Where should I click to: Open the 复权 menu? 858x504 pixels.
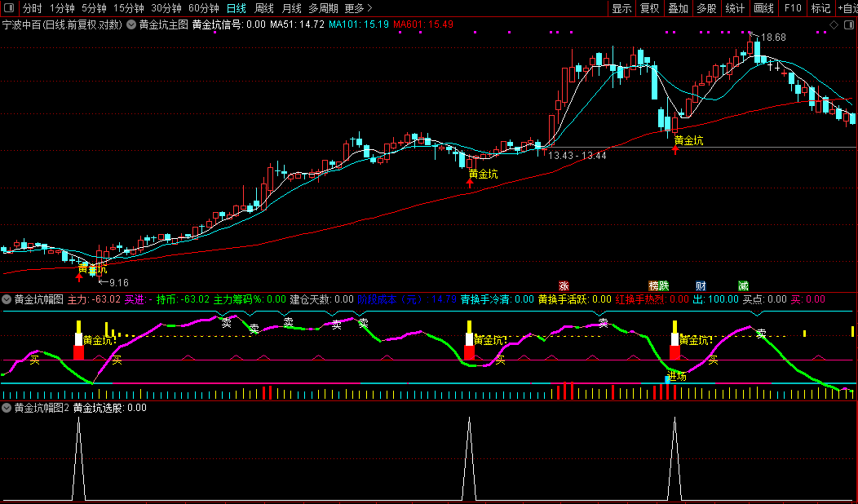650,8
